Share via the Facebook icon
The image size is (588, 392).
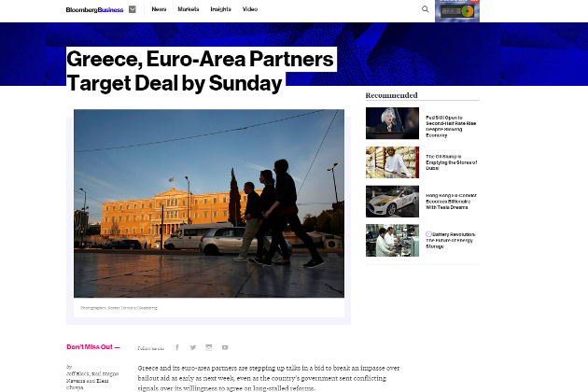click(177, 347)
